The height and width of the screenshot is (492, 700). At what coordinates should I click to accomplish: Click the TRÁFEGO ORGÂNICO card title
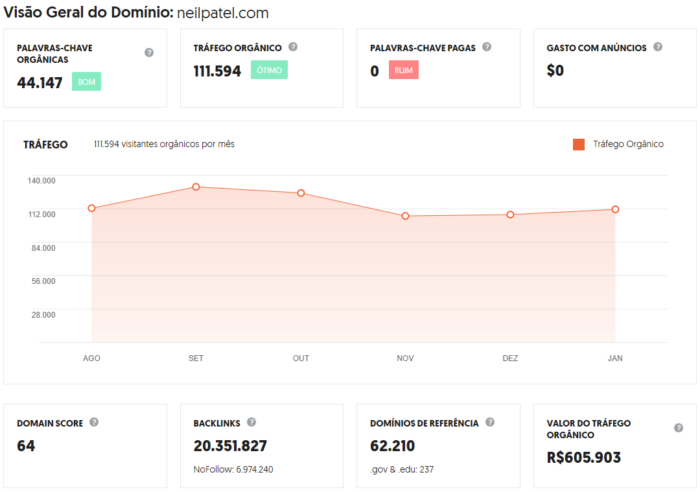[238, 48]
